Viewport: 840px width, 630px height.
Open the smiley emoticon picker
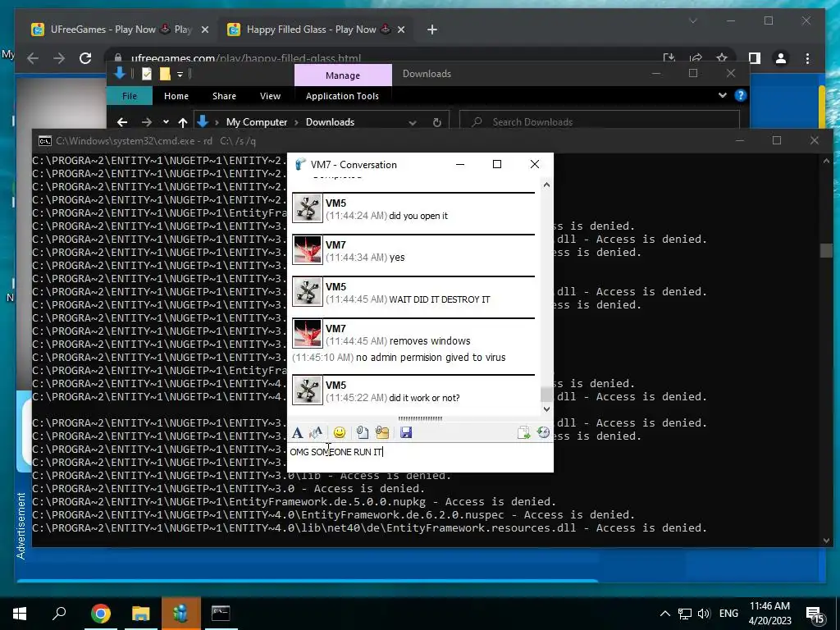click(339, 432)
